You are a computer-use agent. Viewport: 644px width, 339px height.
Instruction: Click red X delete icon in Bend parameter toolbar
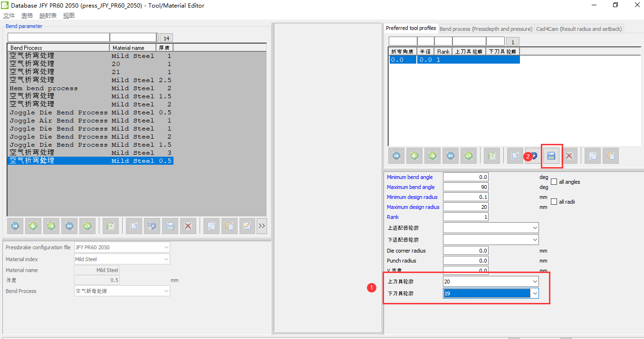point(188,226)
